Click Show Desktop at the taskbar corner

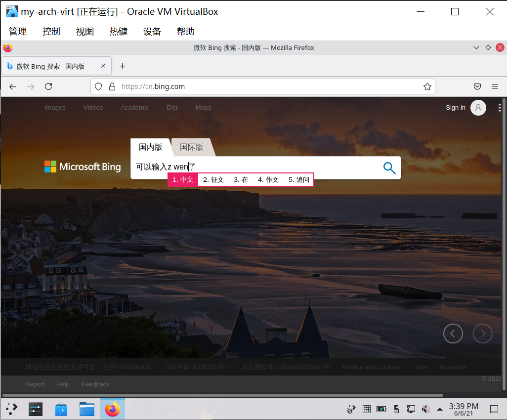click(x=495, y=409)
